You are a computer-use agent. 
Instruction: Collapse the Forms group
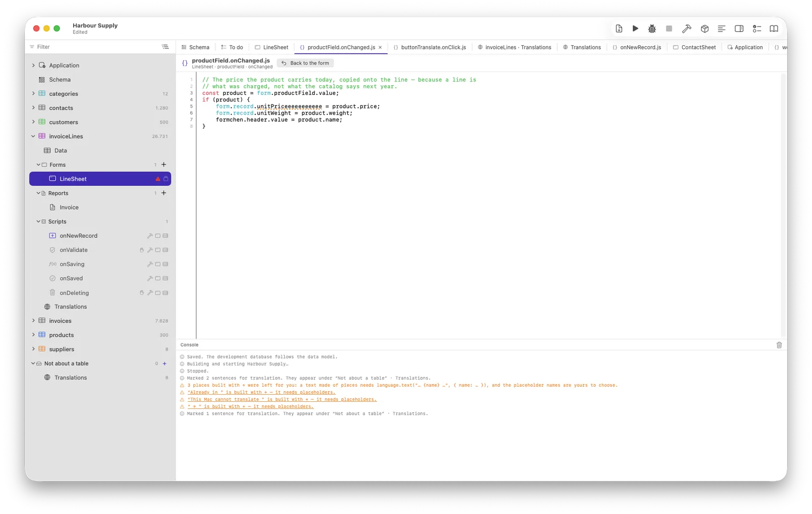39,165
